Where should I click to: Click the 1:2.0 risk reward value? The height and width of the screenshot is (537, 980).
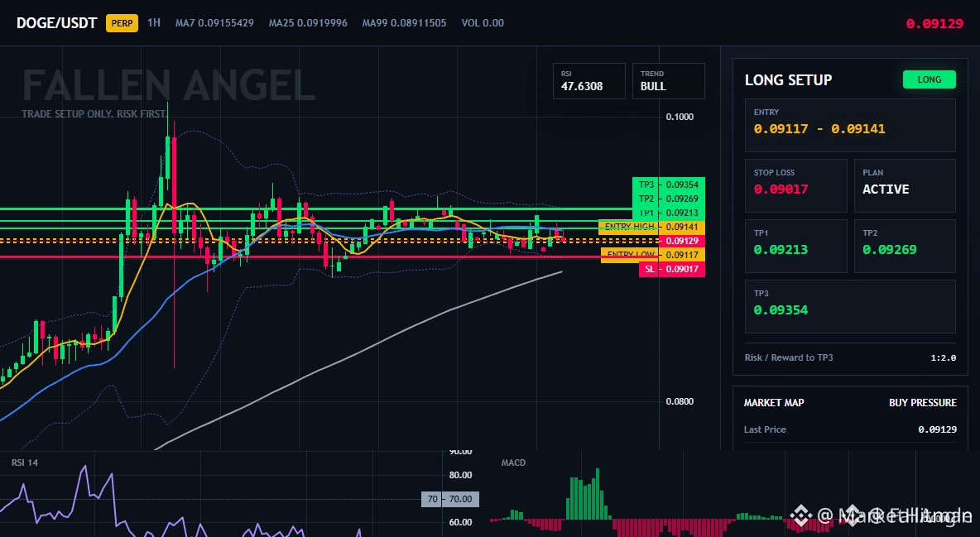coord(943,358)
